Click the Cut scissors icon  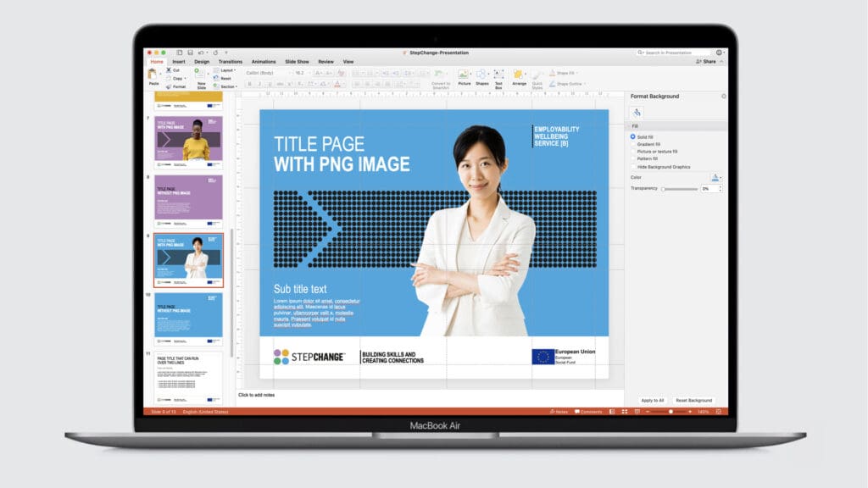[169, 70]
